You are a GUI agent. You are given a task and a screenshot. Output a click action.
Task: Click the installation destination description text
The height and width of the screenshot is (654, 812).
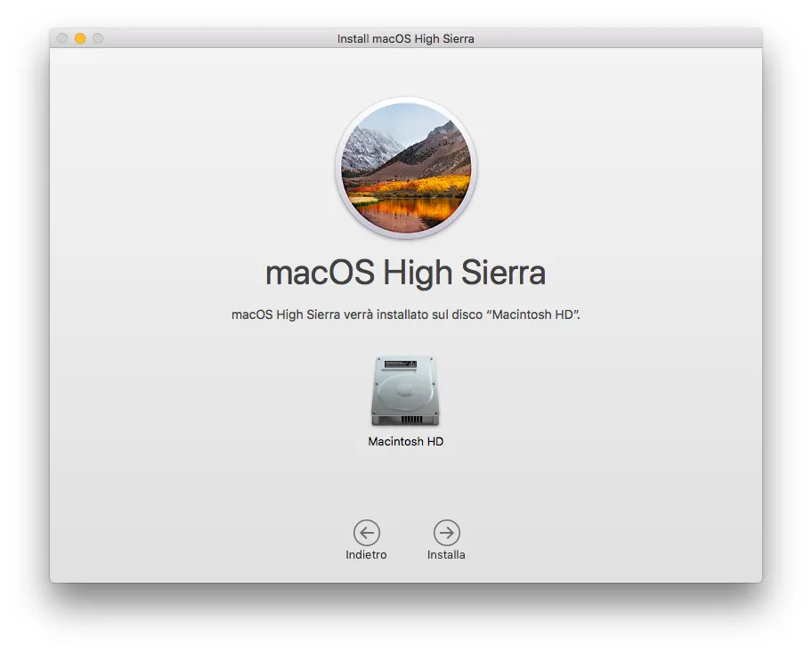click(x=406, y=314)
